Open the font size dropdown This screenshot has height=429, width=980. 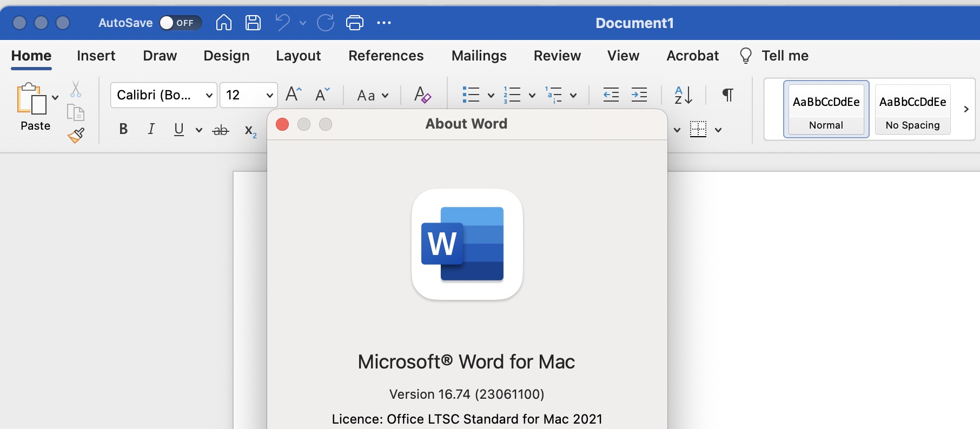coord(269,96)
